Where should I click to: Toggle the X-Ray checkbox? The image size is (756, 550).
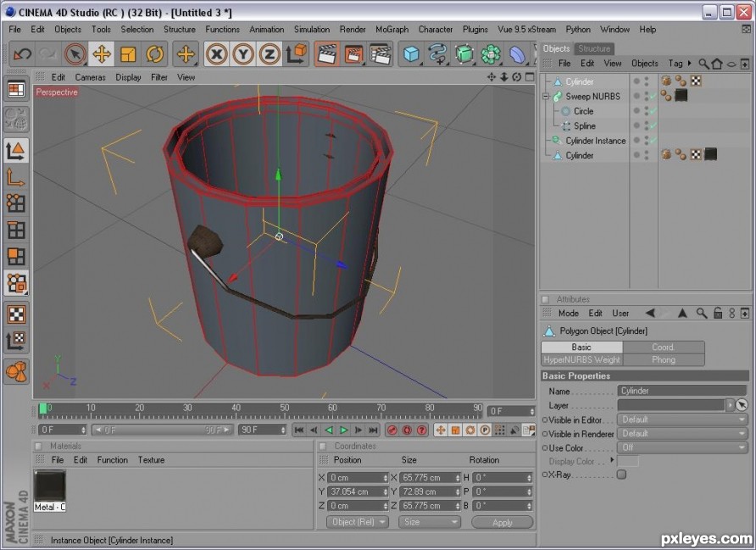(622, 475)
